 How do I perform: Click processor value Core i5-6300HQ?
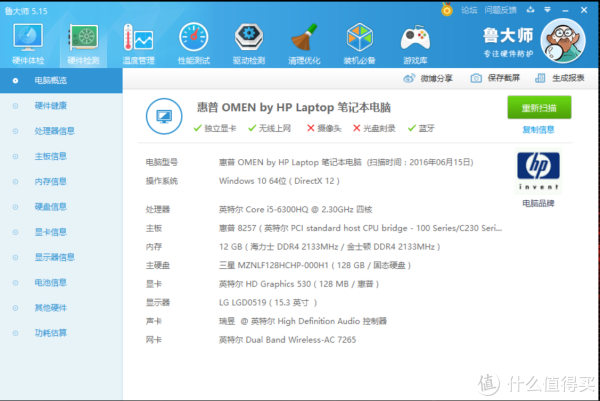coord(295,209)
